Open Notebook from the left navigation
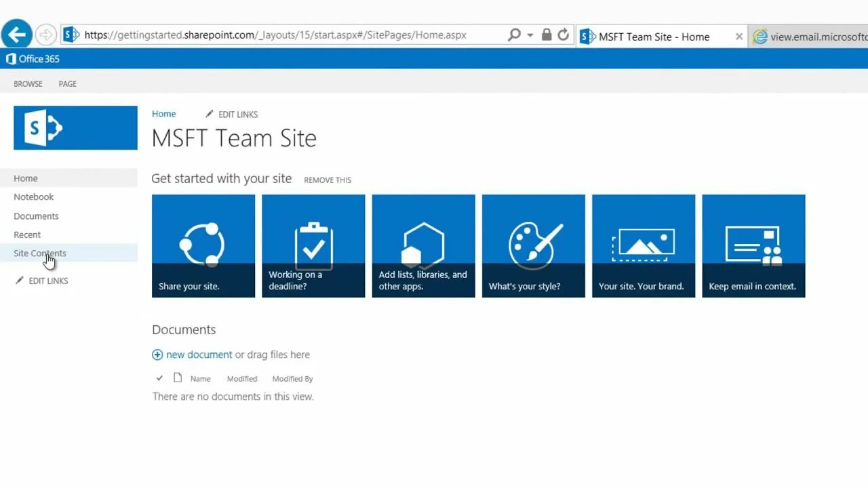868x488 pixels. [33, 197]
